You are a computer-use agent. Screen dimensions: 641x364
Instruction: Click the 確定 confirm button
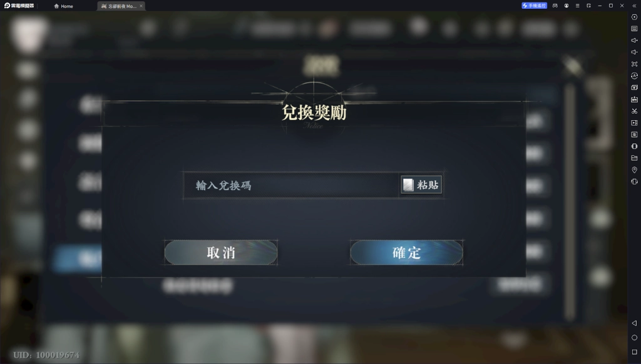(x=406, y=253)
